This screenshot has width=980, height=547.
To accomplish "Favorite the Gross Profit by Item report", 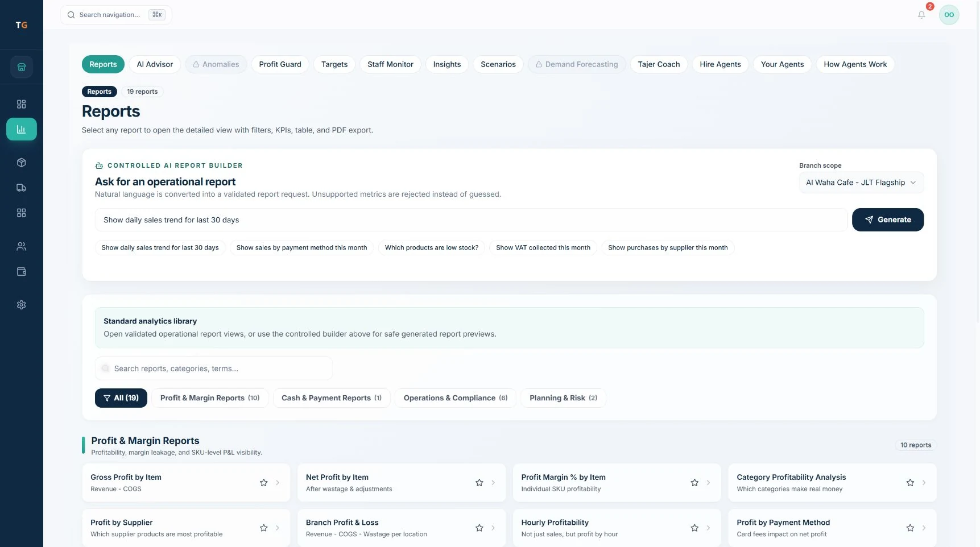I will (264, 483).
